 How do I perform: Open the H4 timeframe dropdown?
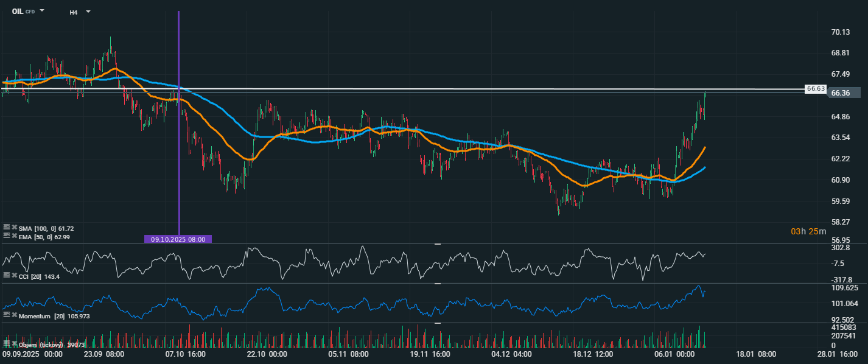88,12
